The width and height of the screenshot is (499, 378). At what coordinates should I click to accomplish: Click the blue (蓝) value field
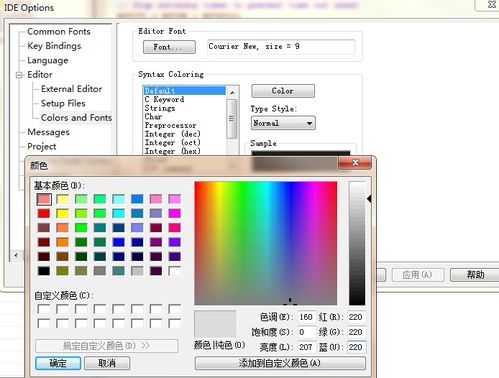[x=356, y=347]
